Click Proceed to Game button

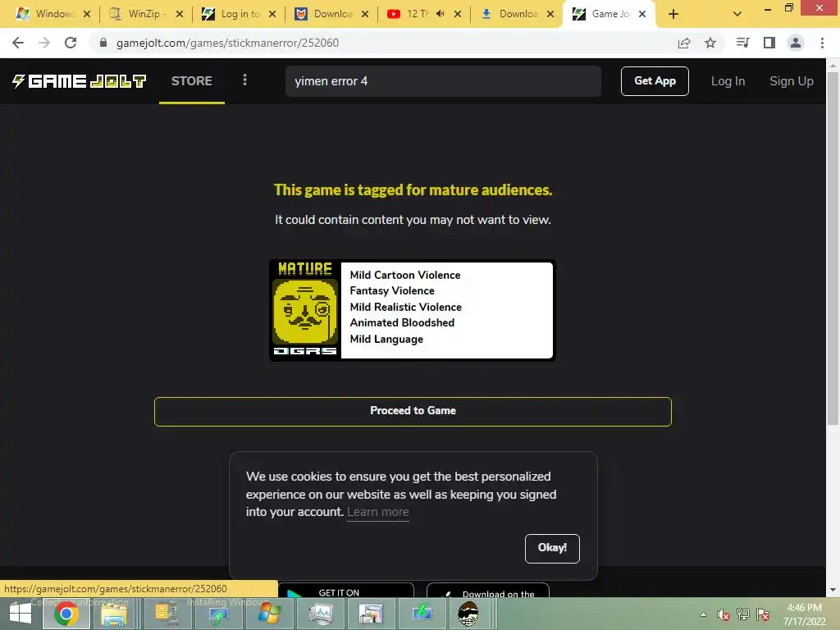pos(413,411)
